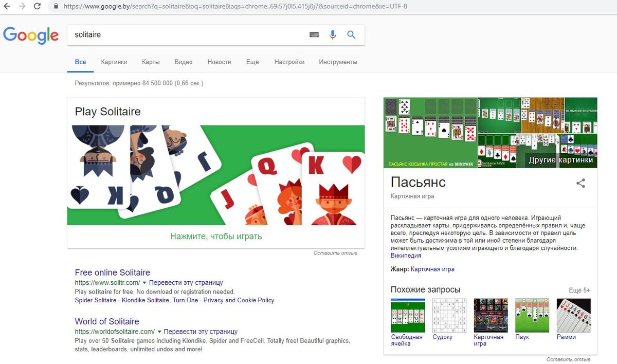Click into the solitaire search field
This screenshot has height=364, width=617.
[188, 35]
